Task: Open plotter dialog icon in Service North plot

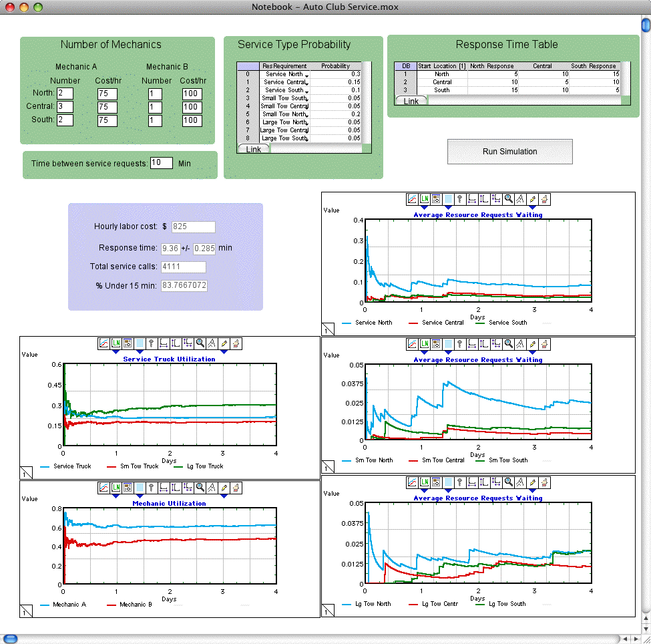Action: [x=436, y=199]
